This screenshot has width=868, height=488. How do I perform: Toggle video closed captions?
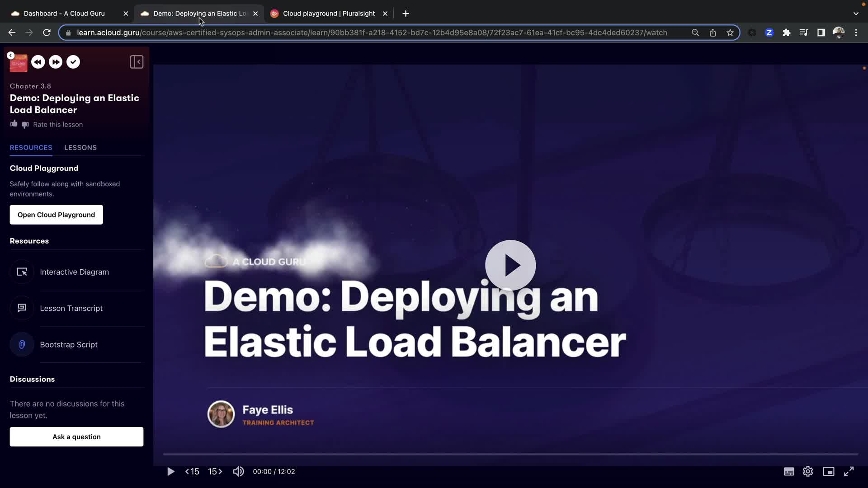[x=788, y=472]
